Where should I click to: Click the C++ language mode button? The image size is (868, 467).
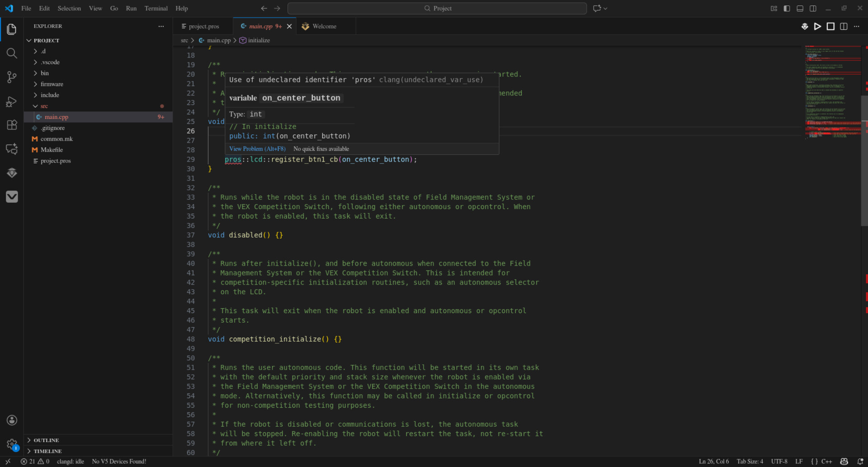pyautogui.click(x=826, y=462)
